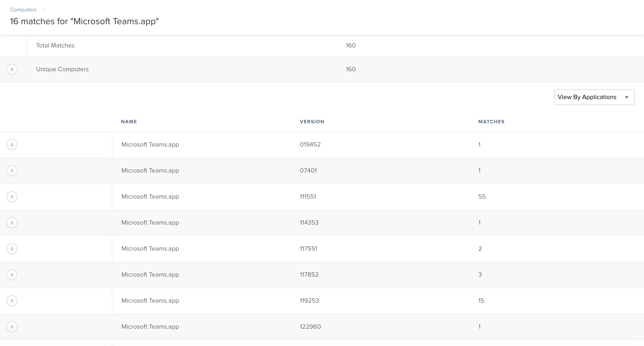
Task: Open the View By Applications dropdown
Action: [594, 97]
